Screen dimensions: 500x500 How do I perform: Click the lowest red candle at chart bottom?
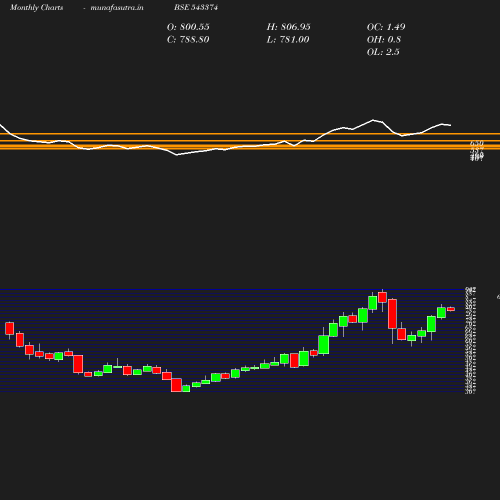176,385
